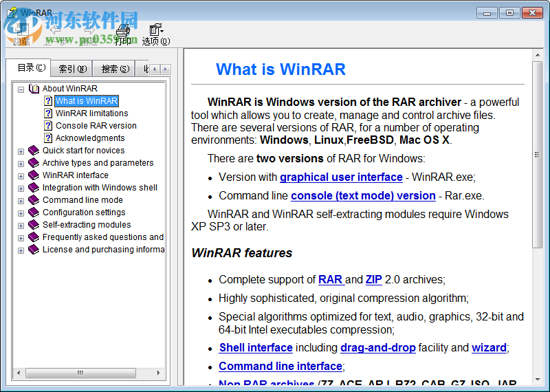Image resolution: width=550 pixels, height=392 pixels.
Task: Switch to the 搜索 (Search) tab
Action: tap(114, 69)
